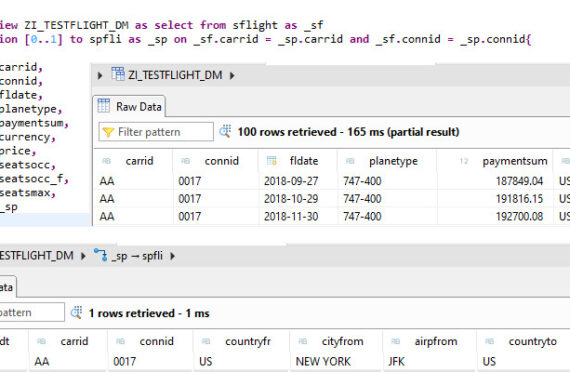
Task: Expand arrow after ESTFLIGHT_DM in lower breadcrumb
Action: point(83,256)
